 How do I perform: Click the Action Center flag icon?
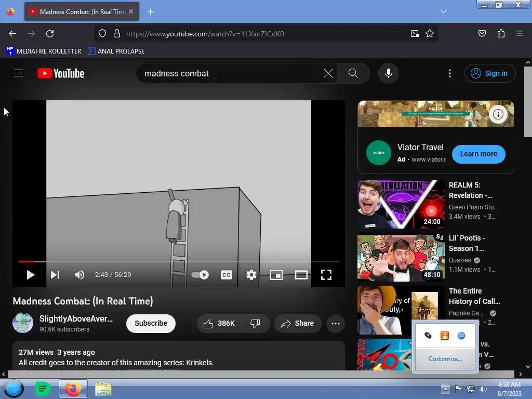(x=458, y=389)
